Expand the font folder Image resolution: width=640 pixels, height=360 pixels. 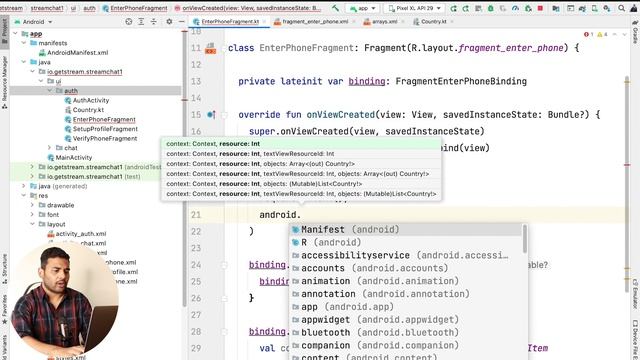pos(32,214)
